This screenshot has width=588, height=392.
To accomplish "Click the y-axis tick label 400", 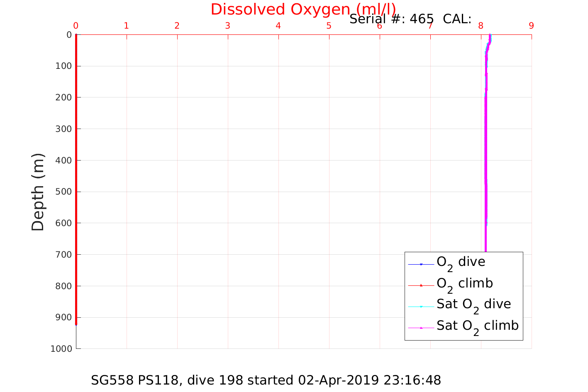I will pos(63,160).
